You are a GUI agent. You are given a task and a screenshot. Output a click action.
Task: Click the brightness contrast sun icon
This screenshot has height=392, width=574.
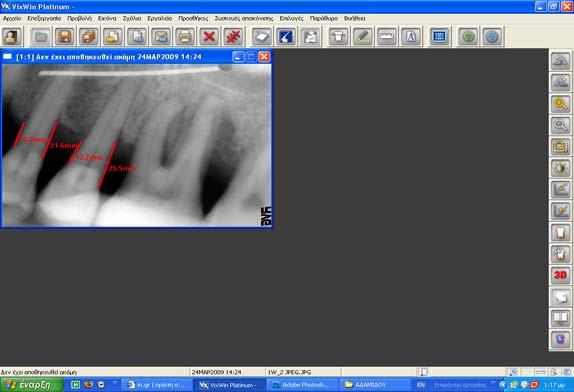pos(560,168)
